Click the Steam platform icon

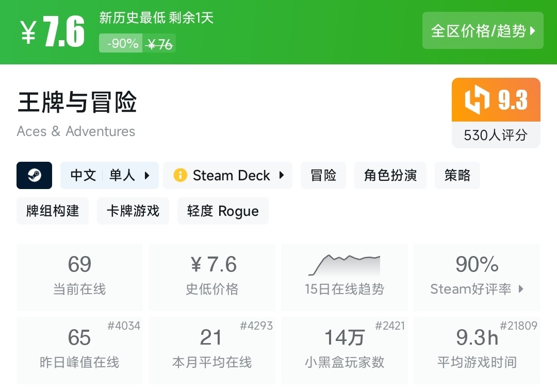pos(35,175)
